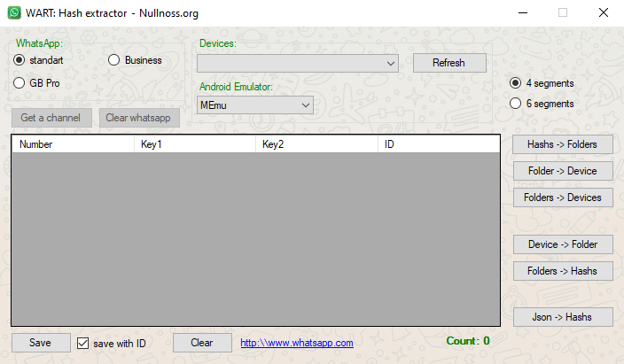Viewport: 624px width, 364px height.
Task: Click the Folder -> Device button
Action: (563, 171)
